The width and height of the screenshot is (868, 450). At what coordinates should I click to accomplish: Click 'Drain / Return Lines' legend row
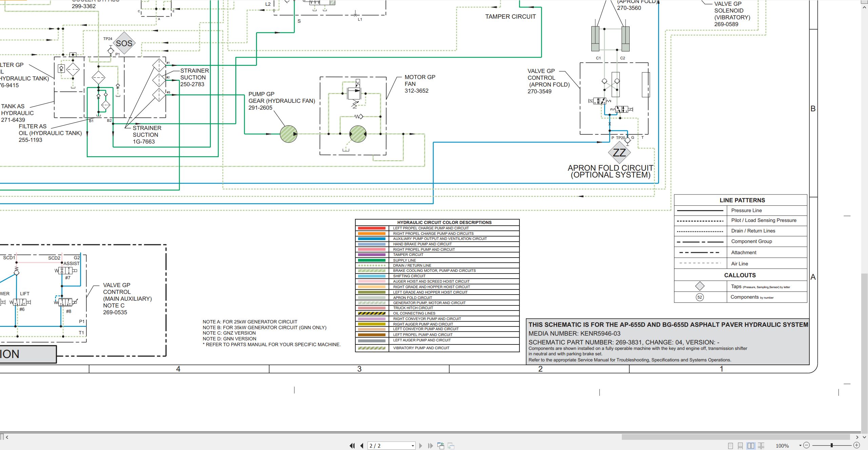point(741,231)
